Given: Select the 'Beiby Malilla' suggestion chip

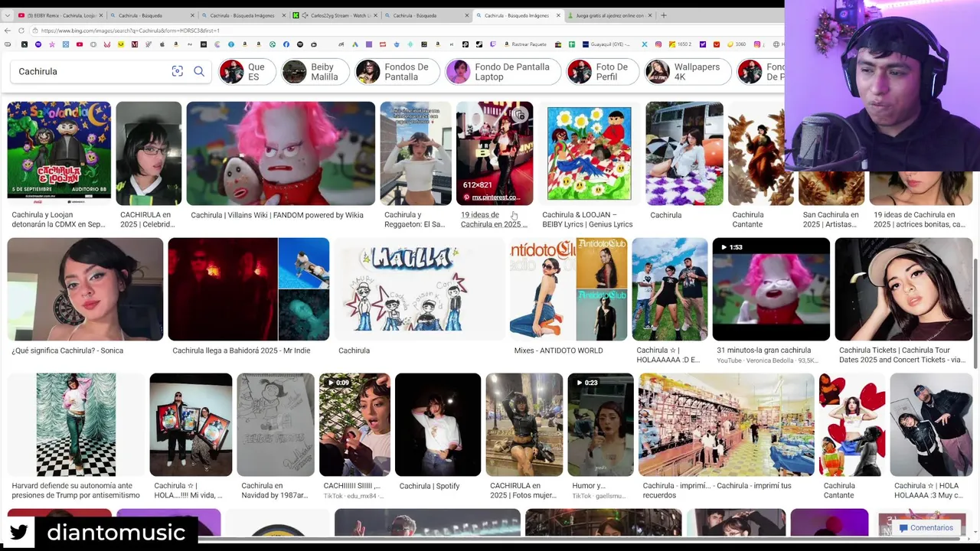Looking at the screenshot, I should tap(314, 72).
